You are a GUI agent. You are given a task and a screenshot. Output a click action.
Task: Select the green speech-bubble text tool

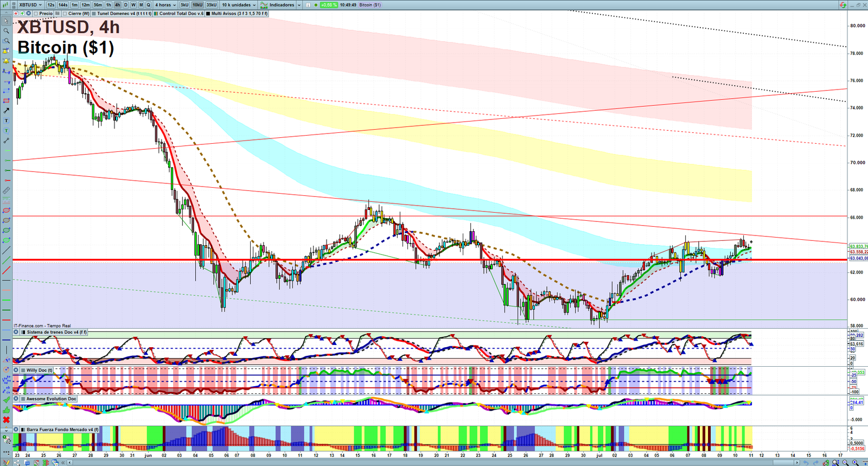pyautogui.click(x=7, y=130)
